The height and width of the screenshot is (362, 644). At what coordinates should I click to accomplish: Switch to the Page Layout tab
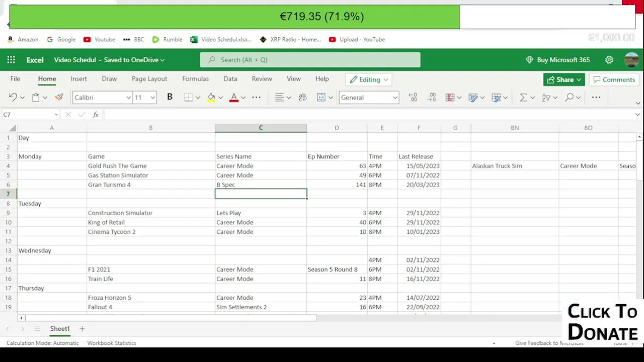149,79
